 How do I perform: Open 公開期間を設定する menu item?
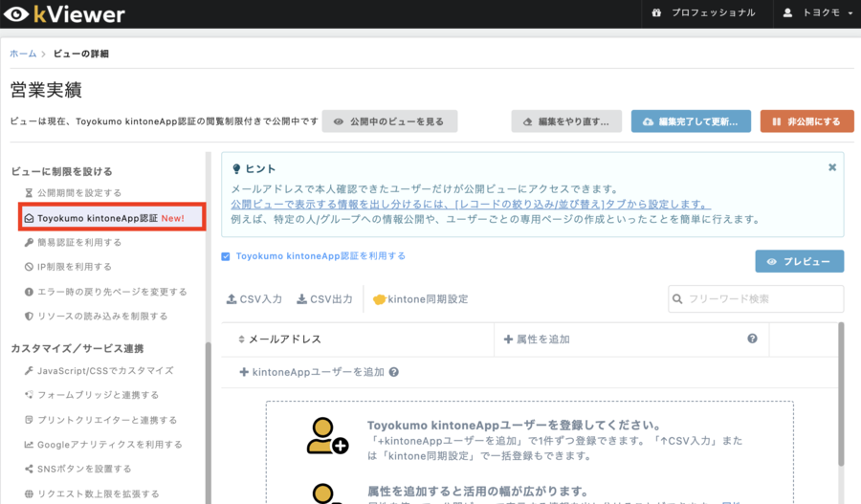[73, 193]
